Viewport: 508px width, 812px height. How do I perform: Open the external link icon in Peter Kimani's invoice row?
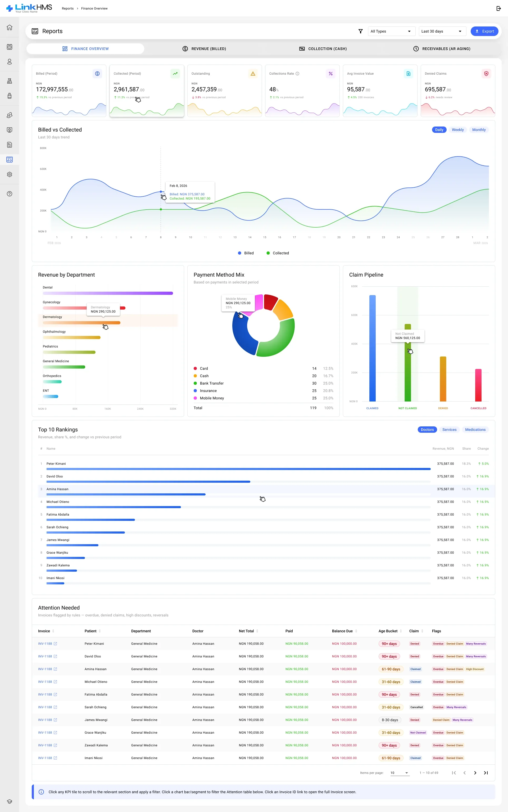click(x=56, y=644)
